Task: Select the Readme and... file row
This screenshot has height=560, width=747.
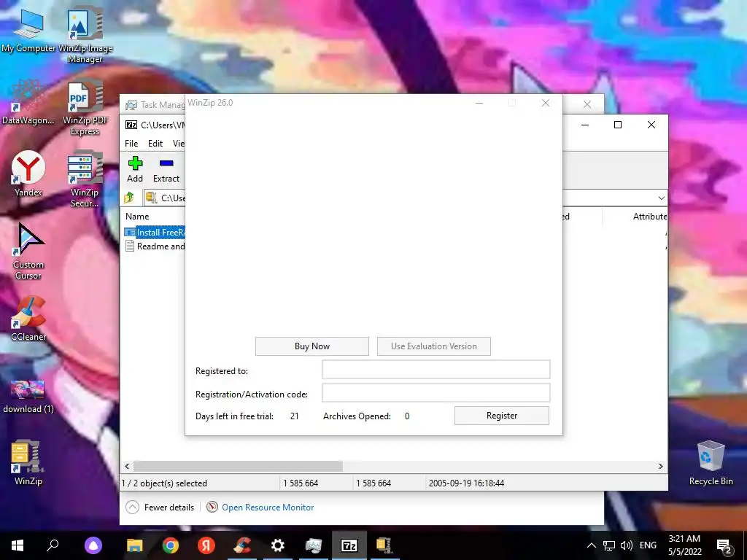Action: [155, 246]
